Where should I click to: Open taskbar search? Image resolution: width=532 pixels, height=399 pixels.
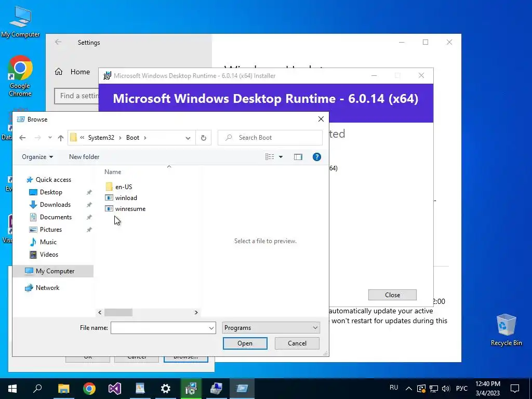(x=37, y=388)
